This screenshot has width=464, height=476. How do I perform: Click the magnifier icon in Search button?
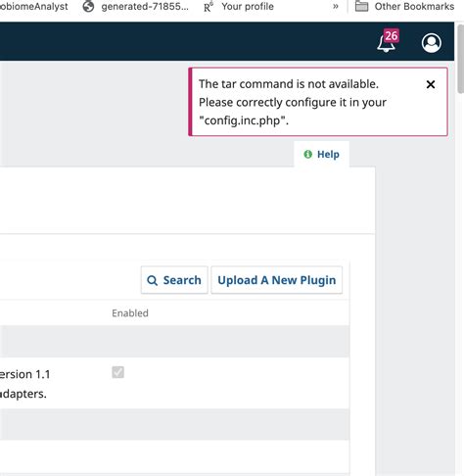152,280
